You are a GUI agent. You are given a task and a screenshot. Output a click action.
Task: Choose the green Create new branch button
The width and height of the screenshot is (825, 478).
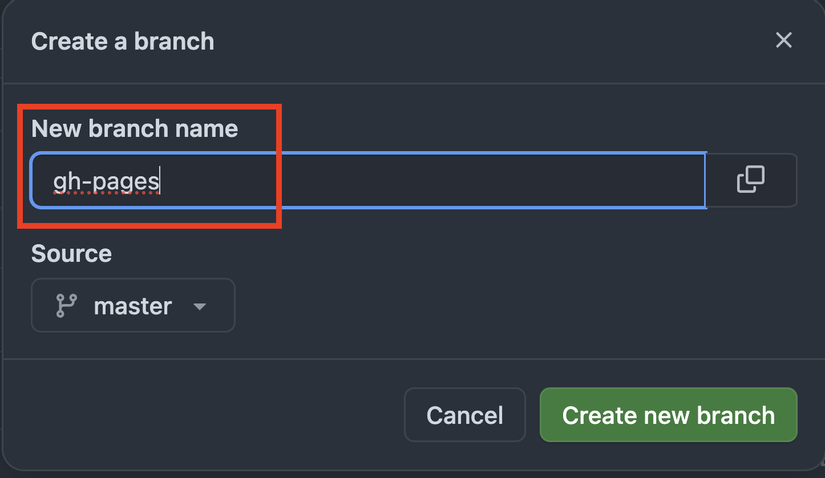[x=668, y=415]
